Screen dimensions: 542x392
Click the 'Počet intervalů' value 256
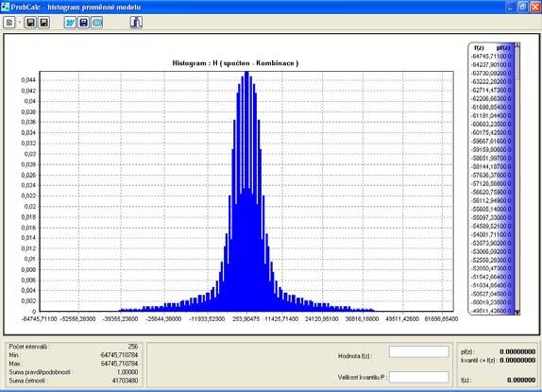[133, 347]
